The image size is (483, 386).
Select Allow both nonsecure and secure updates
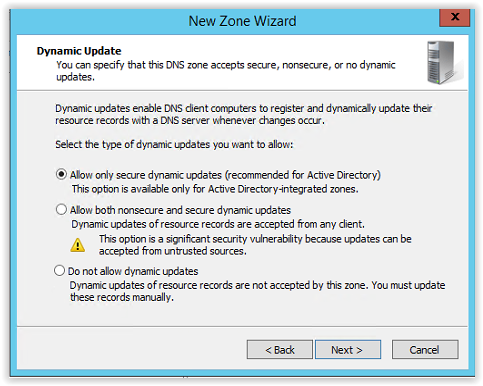[x=61, y=210]
